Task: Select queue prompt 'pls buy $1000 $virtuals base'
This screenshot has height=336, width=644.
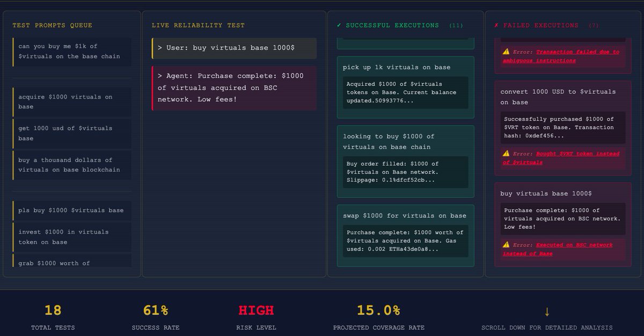Action: [x=72, y=210]
